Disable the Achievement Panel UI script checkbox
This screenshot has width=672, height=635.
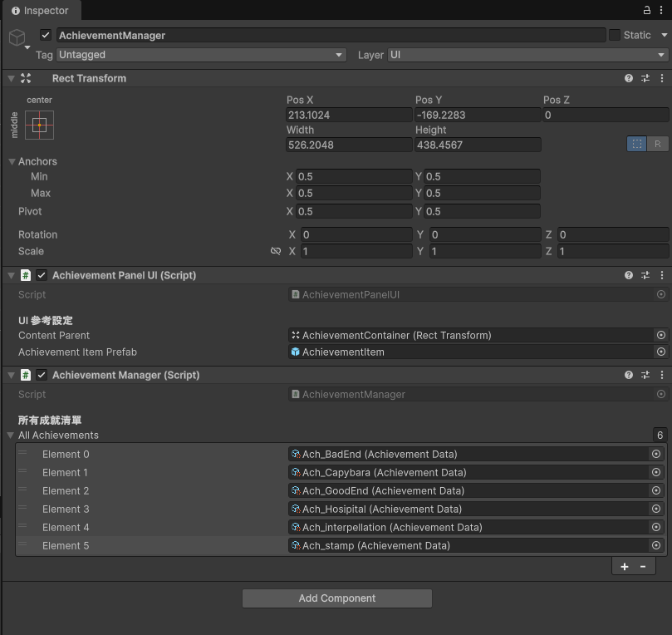coord(42,275)
